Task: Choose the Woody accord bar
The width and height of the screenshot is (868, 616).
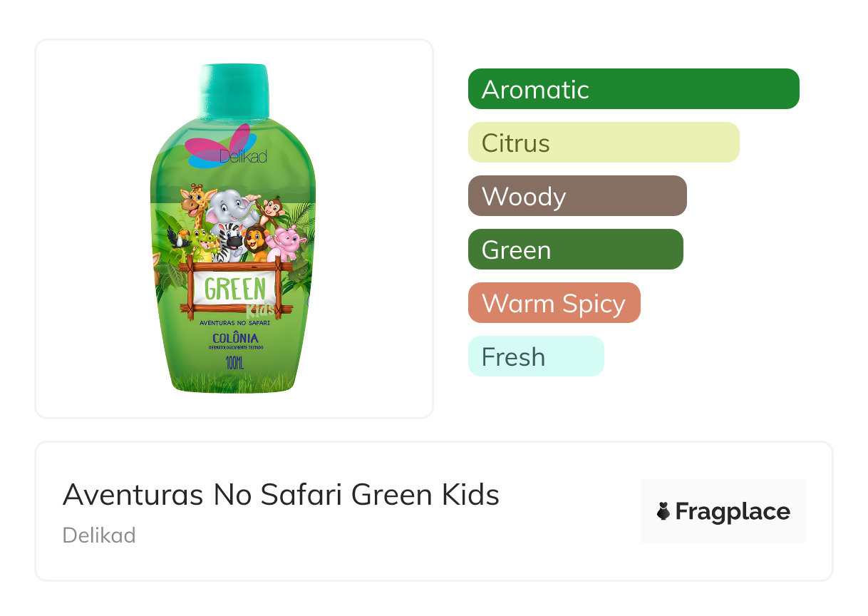Action: point(577,196)
